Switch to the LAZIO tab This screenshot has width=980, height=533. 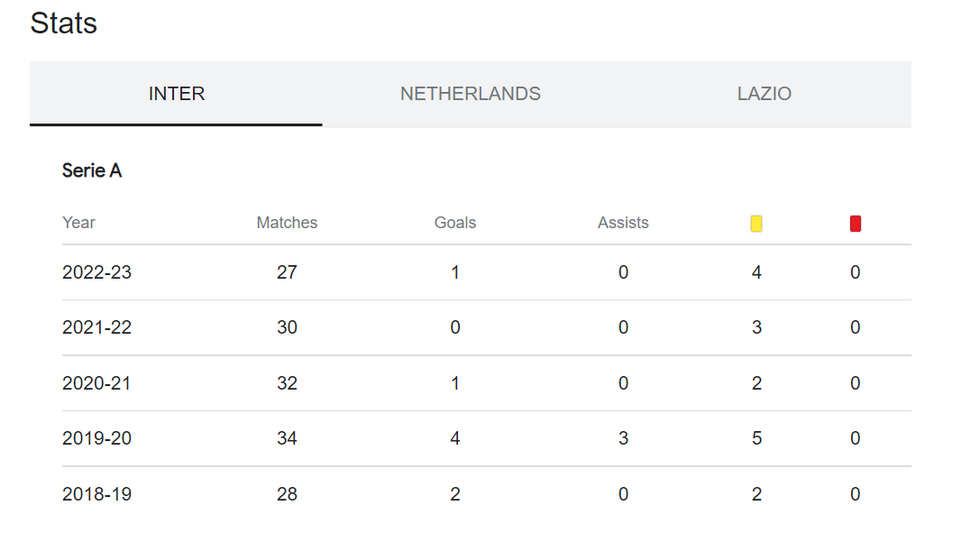[x=764, y=94]
